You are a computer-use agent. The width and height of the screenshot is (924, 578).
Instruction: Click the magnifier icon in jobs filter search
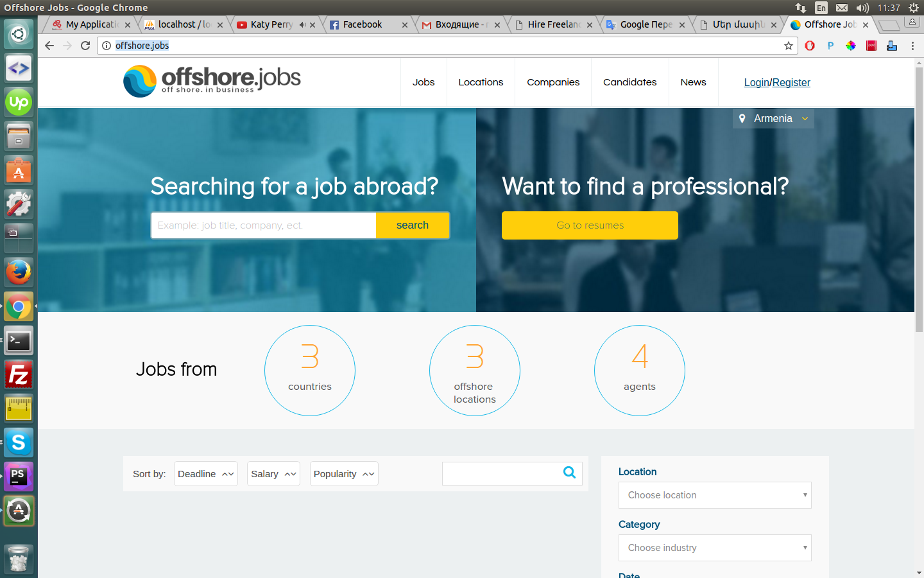[x=569, y=473]
